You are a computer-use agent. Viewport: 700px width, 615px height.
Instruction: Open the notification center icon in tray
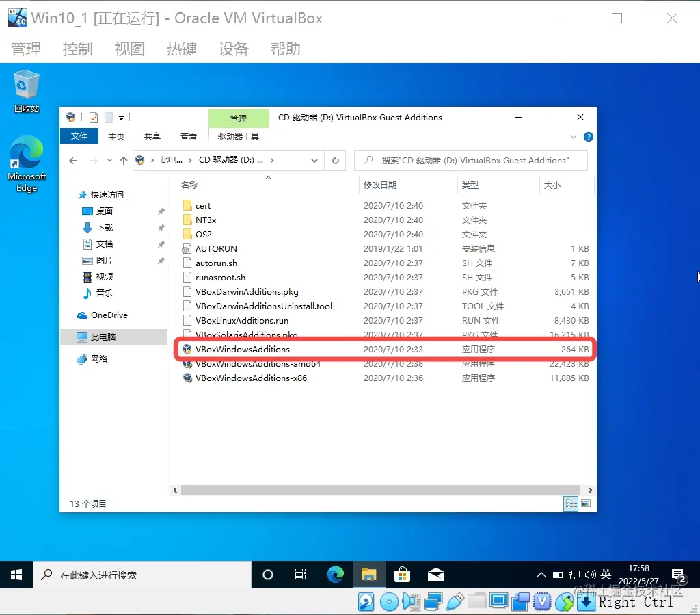pyautogui.click(x=679, y=576)
